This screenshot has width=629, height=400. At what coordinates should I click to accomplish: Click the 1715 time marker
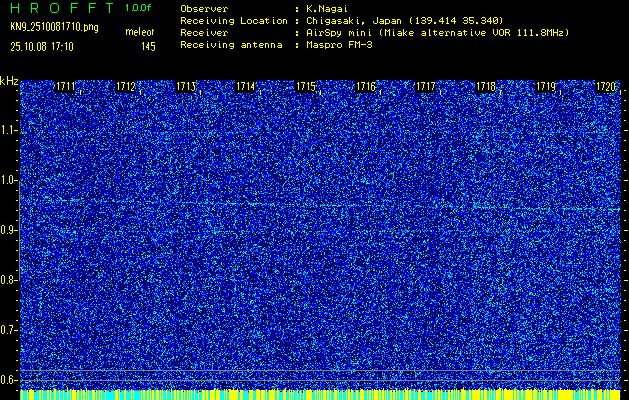click(x=306, y=87)
